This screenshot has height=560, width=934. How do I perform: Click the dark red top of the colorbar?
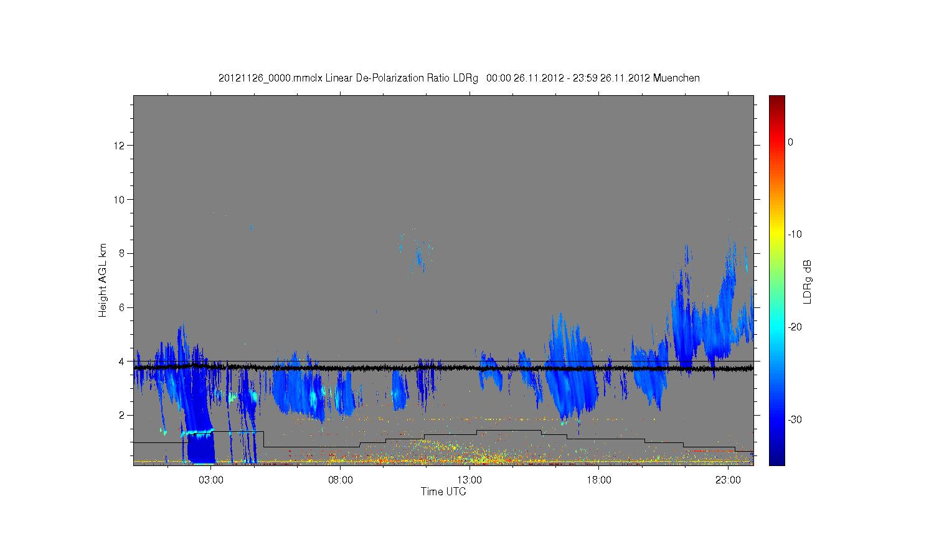click(777, 101)
